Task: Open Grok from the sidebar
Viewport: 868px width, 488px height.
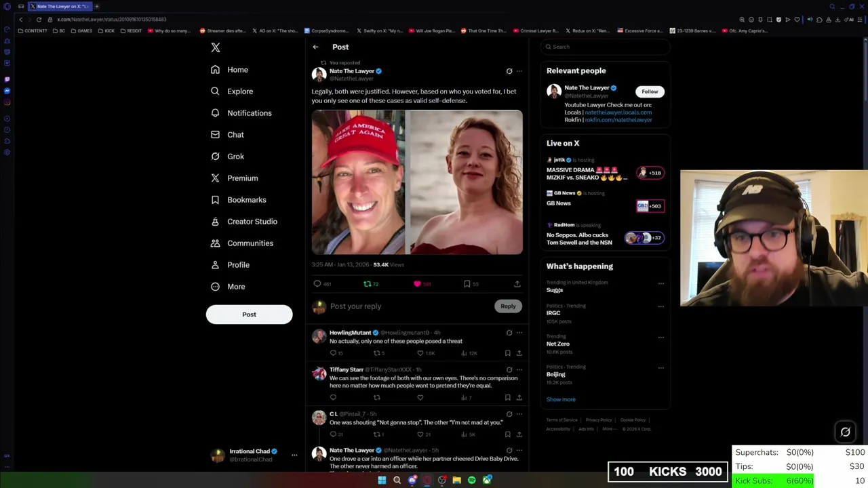Action: [x=227, y=157]
